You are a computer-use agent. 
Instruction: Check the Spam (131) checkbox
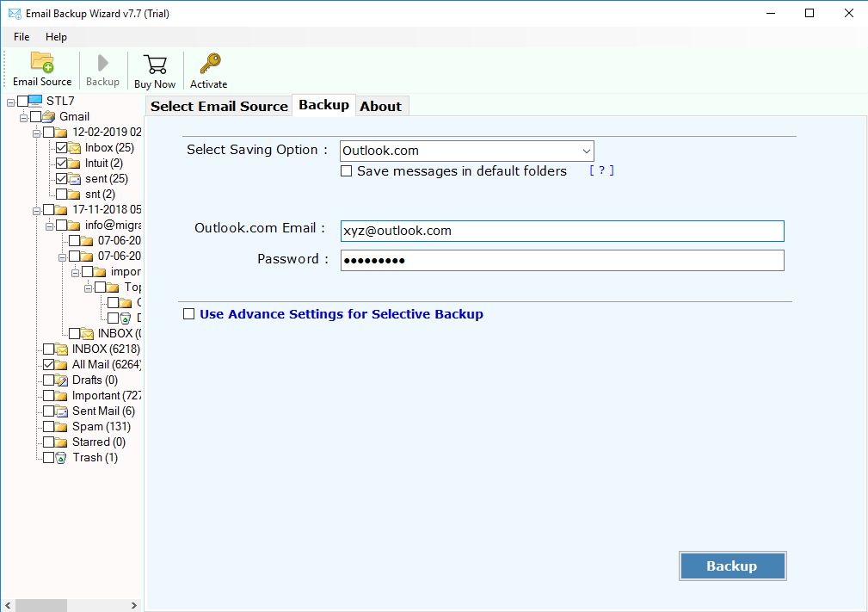pos(49,427)
